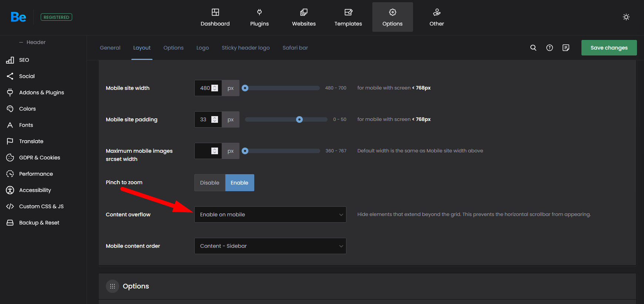Click the srcset width slider handle
Image resolution: width=644 pixels, height=304 pixels.
[245, 151]
